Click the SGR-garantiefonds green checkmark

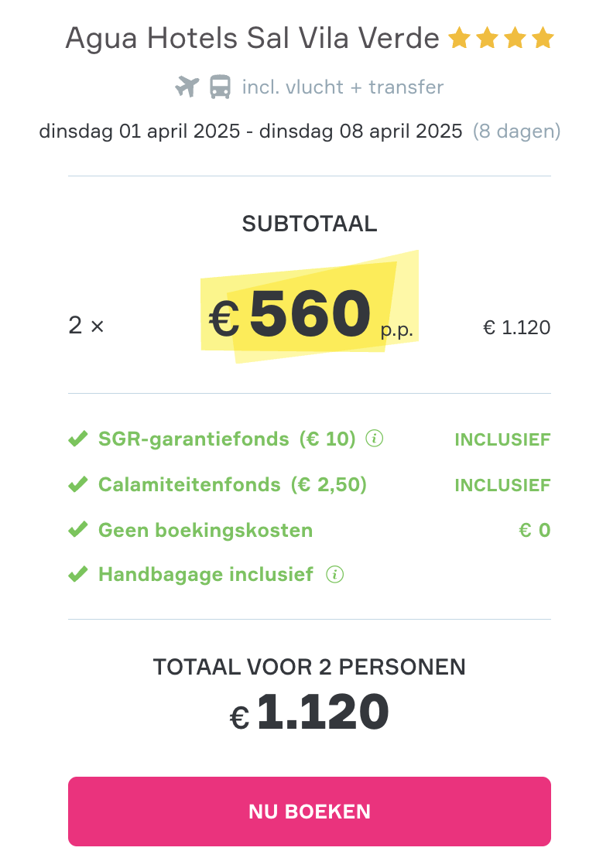77,439
